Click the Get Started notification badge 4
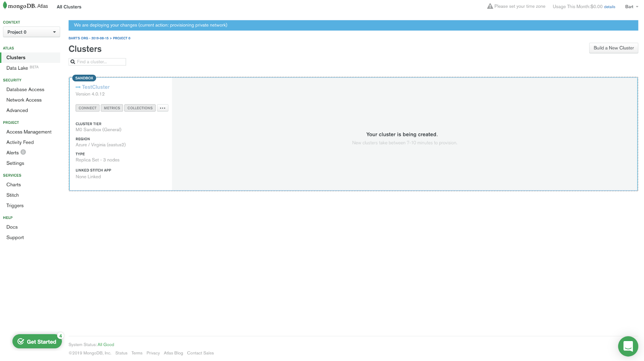The width and height of the screenshot is (644, 361). click(x=60, y=336)
